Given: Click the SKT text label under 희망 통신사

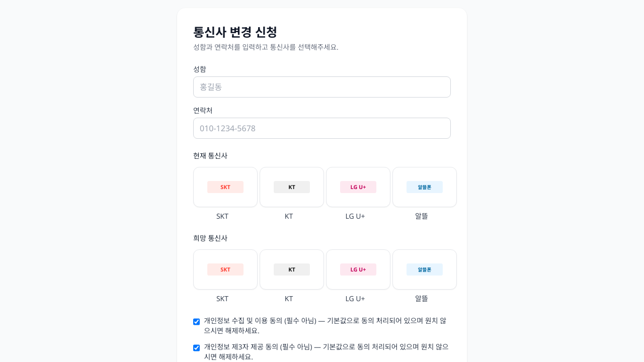Looking at the screenshot, I should (222, 299).
